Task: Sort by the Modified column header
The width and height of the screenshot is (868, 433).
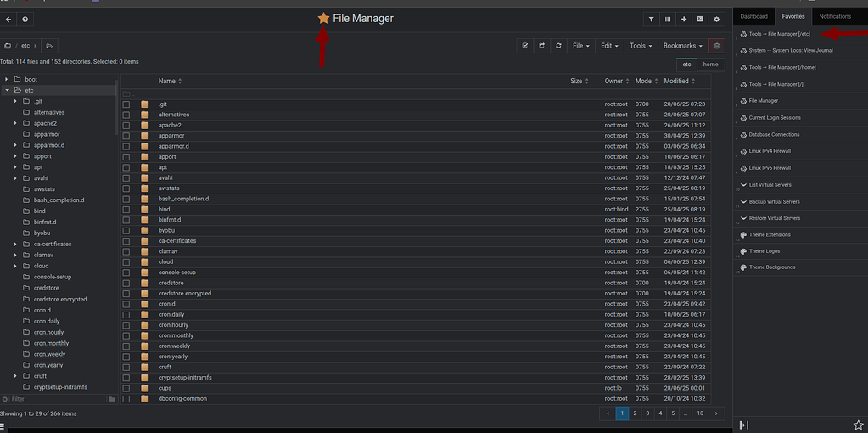Action: tap(680, 81)
